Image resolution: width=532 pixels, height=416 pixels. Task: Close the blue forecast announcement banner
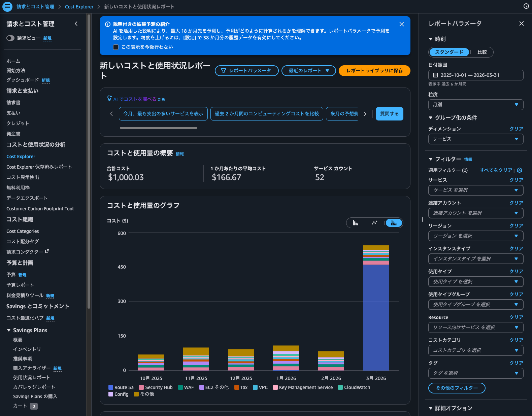(401, 24)
